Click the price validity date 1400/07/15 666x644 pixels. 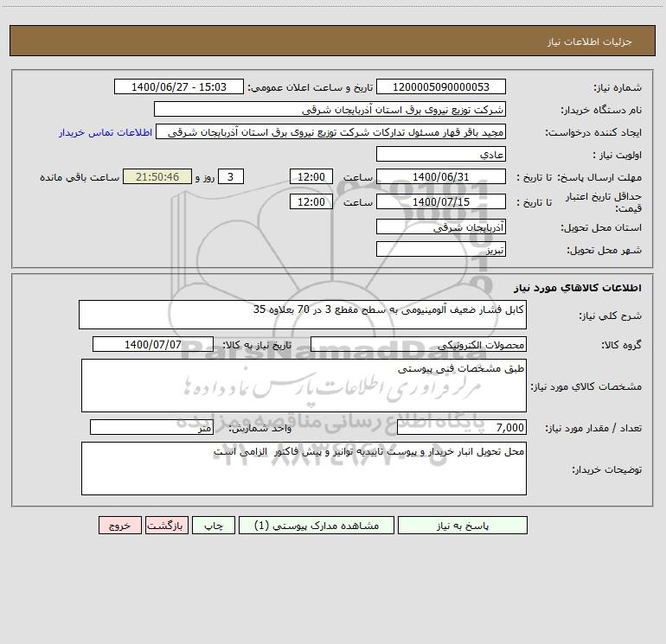441,201
